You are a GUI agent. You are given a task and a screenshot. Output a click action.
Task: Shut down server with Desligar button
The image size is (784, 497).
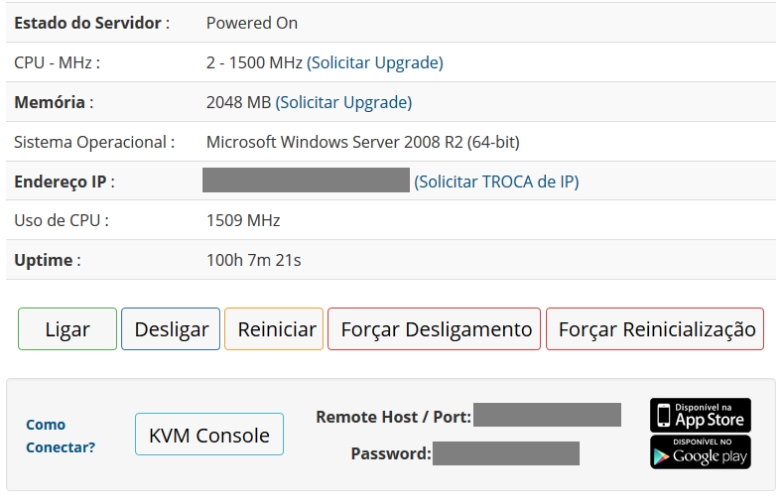pos(170,329)
